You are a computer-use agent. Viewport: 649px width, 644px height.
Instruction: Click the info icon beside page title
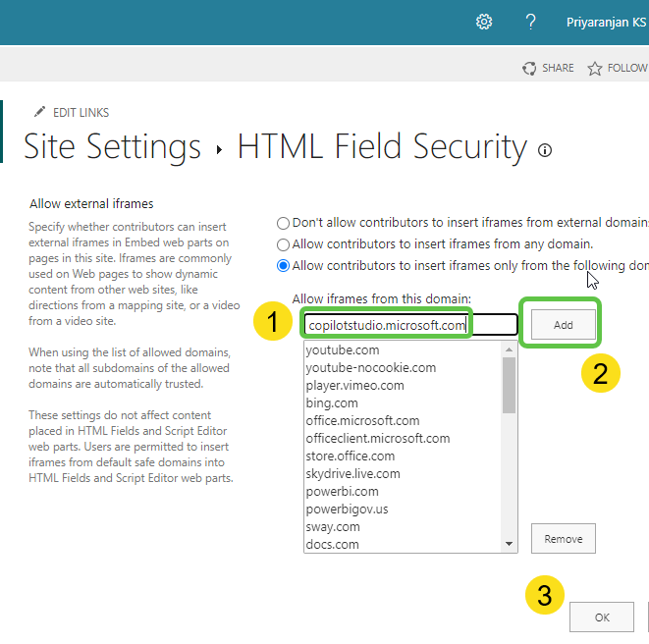pyautogui.click(x=545, y=150)
